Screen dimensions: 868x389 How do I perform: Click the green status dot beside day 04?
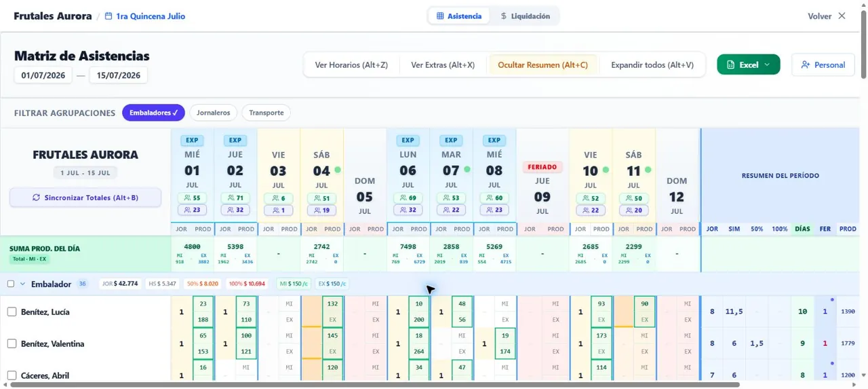coord(337,170)
